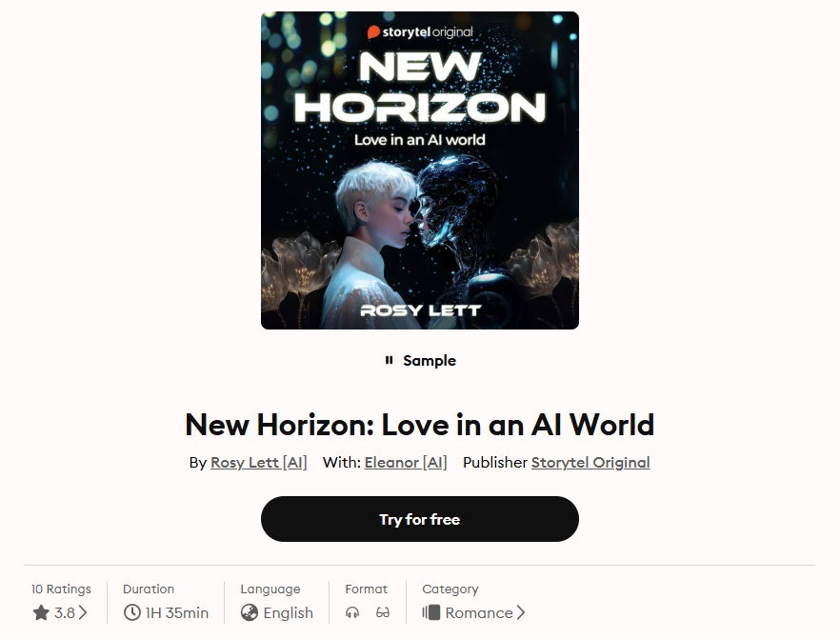Viewport: 840px width, 639px height.
Task: Open author Rosy Lett [AI] link
Action: [259, 462]
